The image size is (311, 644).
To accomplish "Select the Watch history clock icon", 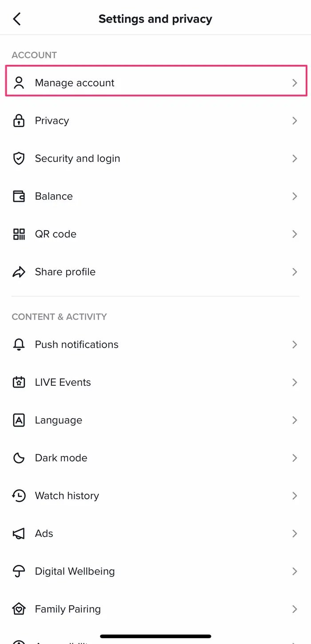I will pos(19,496).
